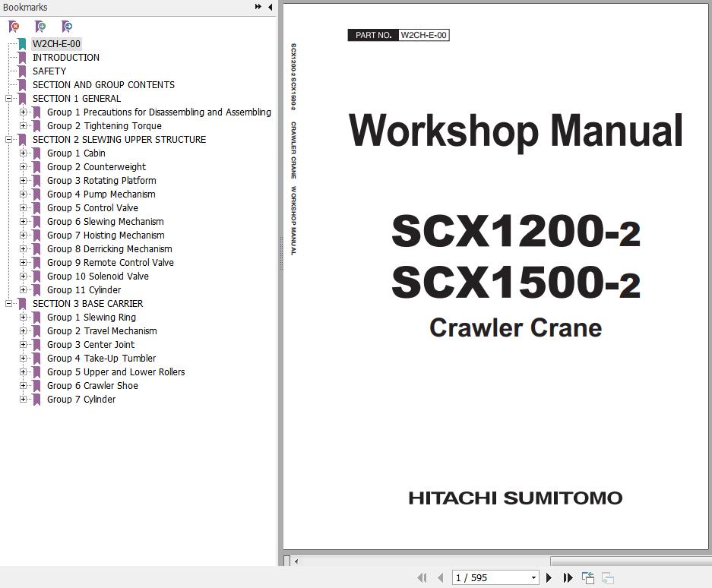The width and height of the screenshot is (712, 588).
Task: Expand Group 2 Travel Mechanism node
Action: pos(23,330)
